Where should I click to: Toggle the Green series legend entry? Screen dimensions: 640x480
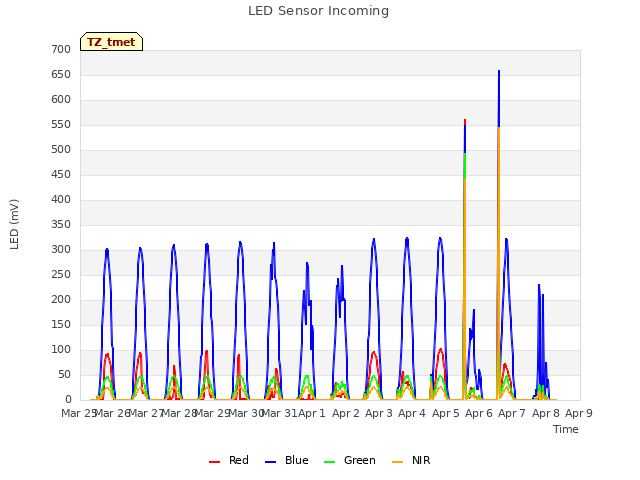(349, 460)
